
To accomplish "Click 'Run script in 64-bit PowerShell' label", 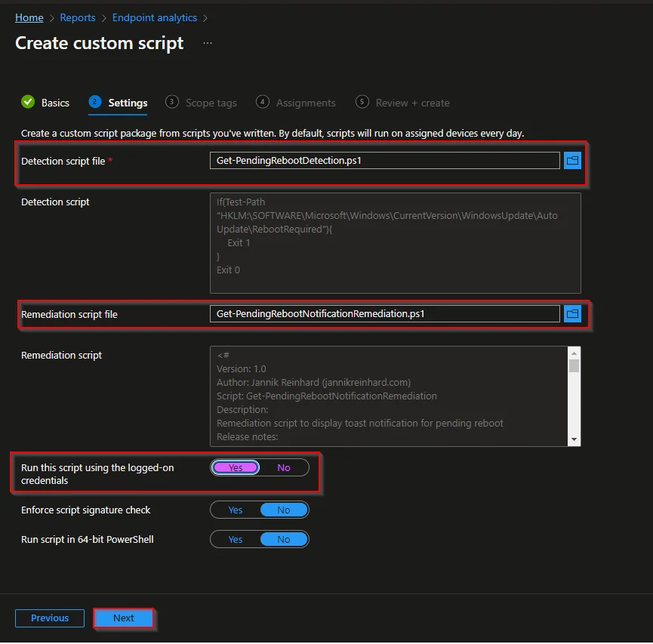I will point(87,540).
